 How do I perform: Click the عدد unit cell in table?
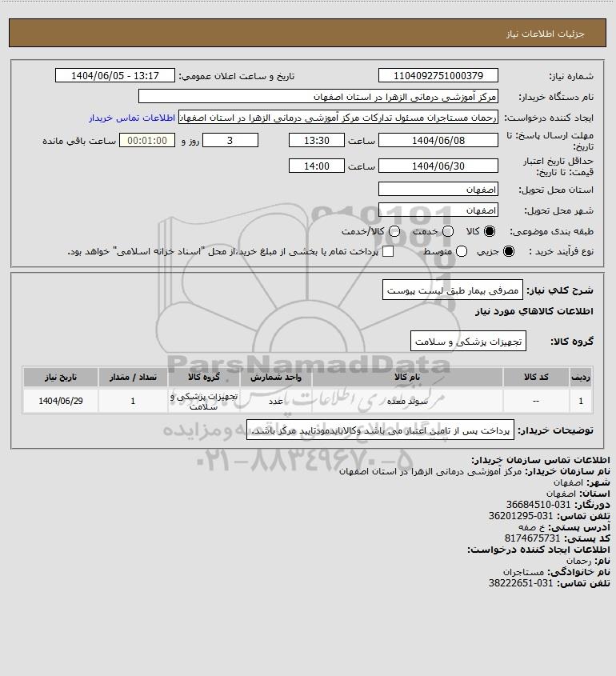coord(276,401)
